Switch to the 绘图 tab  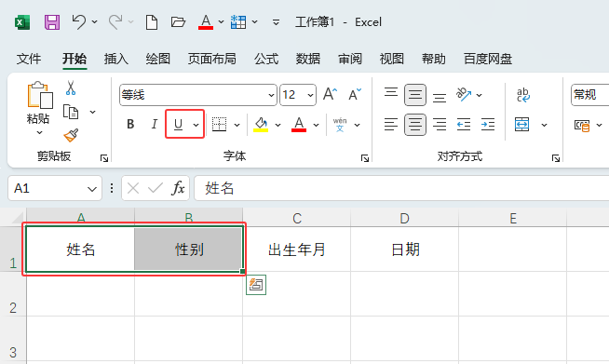coord(158,59)
